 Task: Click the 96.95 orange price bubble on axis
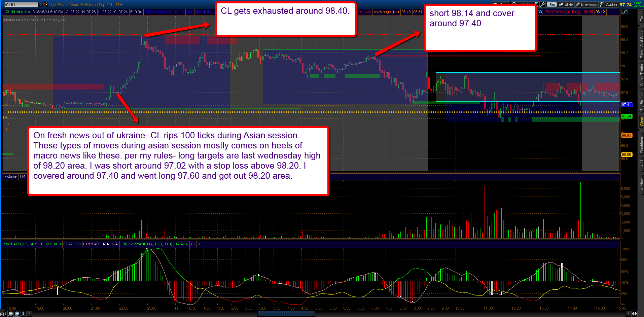point(626,135)
